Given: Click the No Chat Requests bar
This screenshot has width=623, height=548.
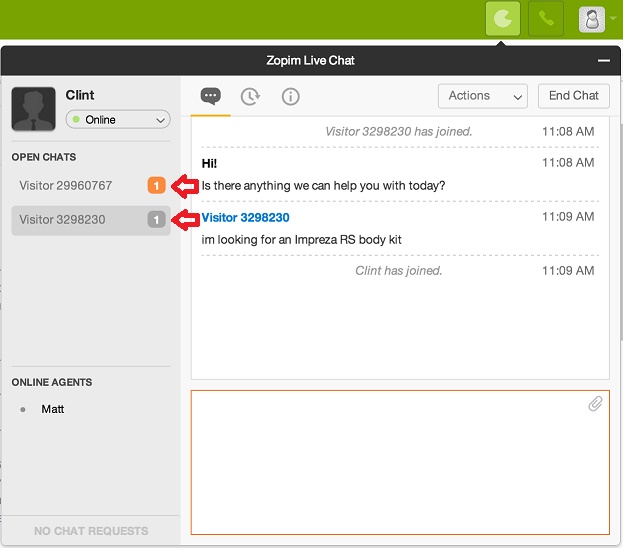Looking at the screenshot, I should pos(91,531).
